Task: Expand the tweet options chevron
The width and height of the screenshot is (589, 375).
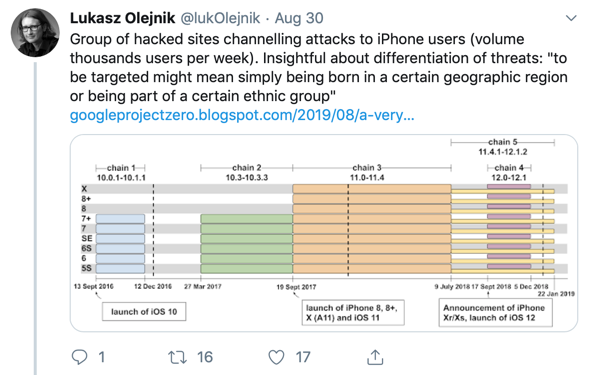Action: 571,18
